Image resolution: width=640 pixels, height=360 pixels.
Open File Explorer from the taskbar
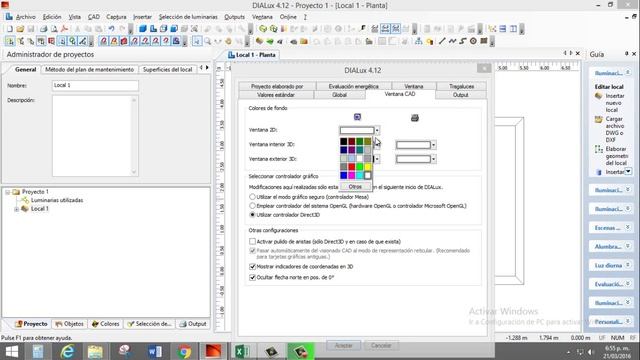95,351
